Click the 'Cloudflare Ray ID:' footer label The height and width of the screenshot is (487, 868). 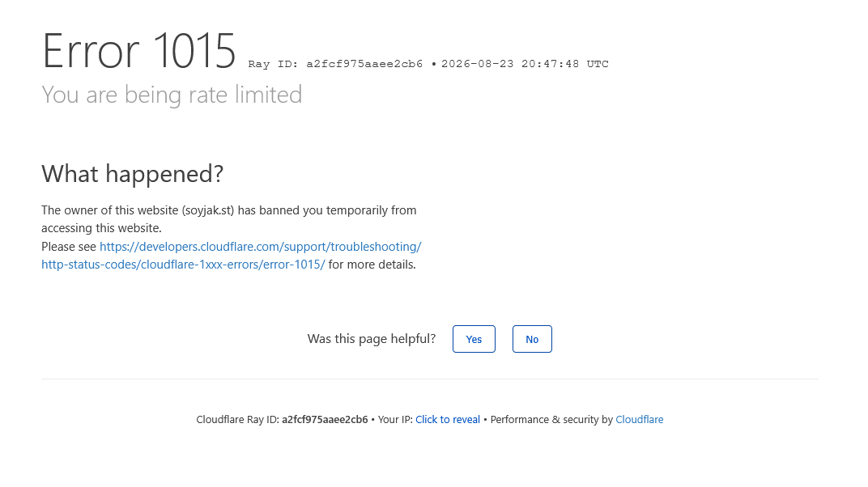click(237, 420)
